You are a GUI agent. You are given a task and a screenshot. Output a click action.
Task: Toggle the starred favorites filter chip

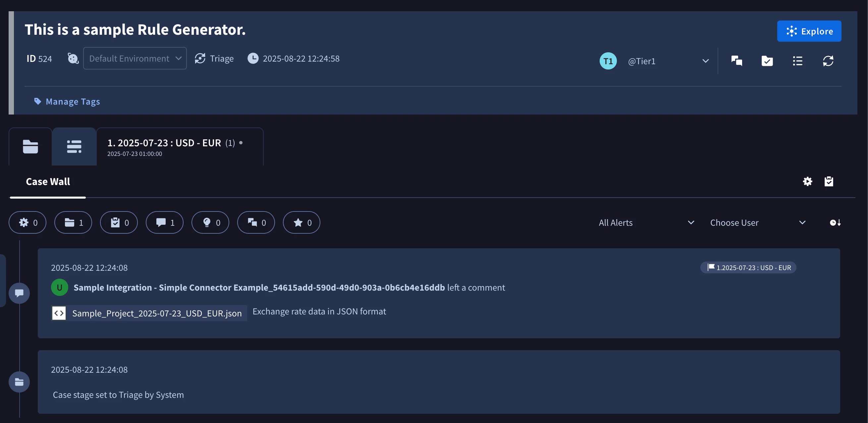[301, 222]
